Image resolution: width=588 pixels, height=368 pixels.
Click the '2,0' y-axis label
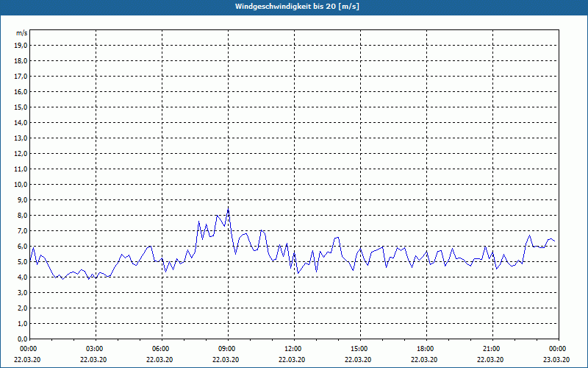tap(23, 308)
